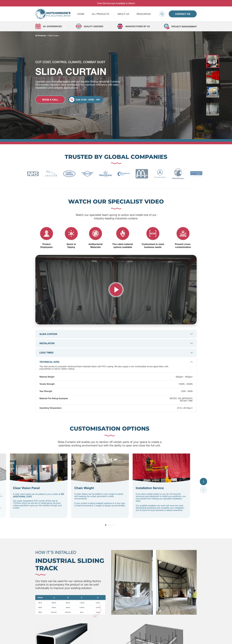Click the McDonald's logo
232x644 pixels.
pyautogui.click(x=142, y=174)
